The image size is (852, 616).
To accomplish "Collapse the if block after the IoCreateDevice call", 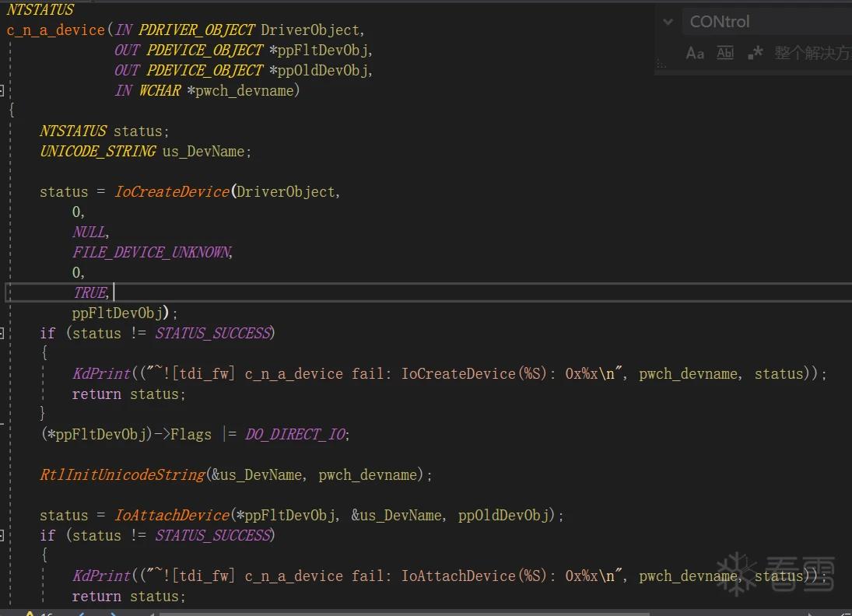I will tap(2, 333).
